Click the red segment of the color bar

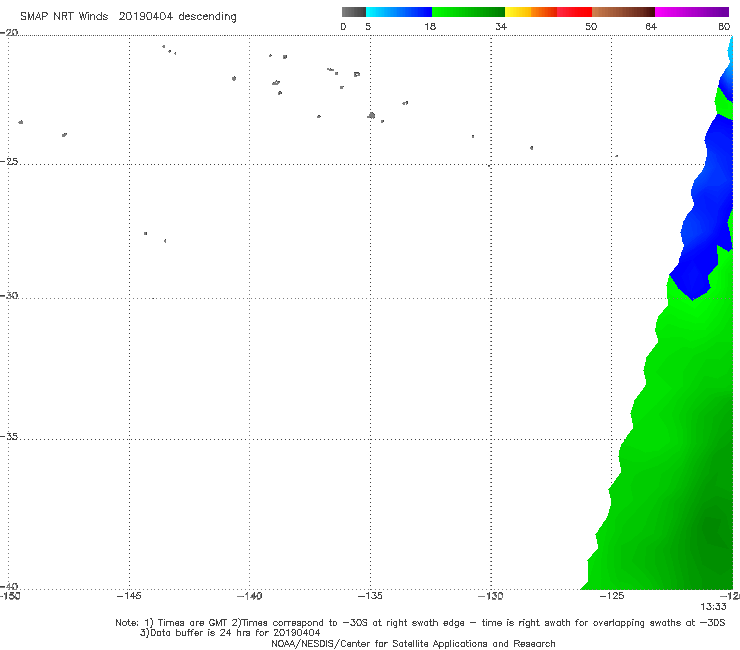pos(574,12)
